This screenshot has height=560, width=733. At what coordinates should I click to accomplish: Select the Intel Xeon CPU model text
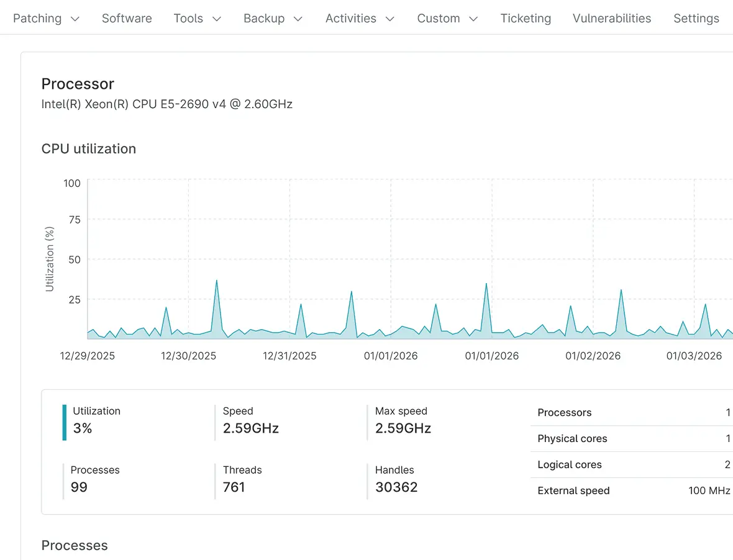click(x=167, y=104)
